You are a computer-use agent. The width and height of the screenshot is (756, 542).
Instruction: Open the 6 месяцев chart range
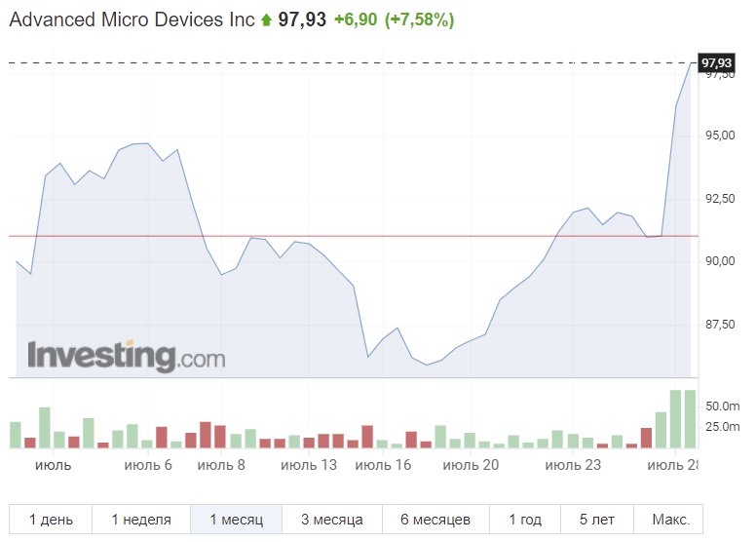(x=435, y=519)
